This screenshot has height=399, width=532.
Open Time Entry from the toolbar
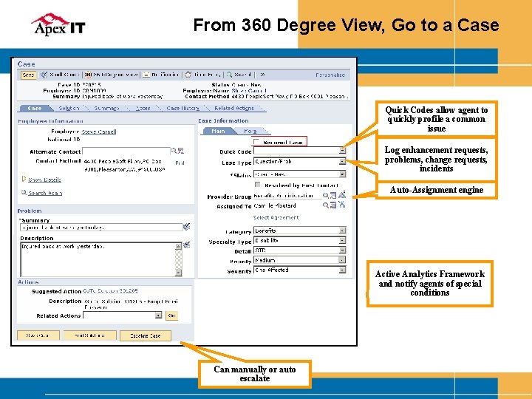click(x=203, y=75)
